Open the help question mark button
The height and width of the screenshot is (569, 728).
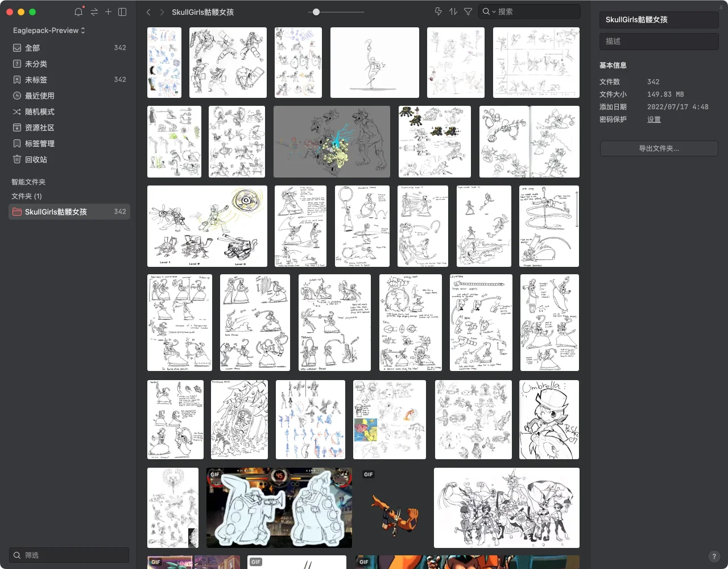click(x=714, y=556)
